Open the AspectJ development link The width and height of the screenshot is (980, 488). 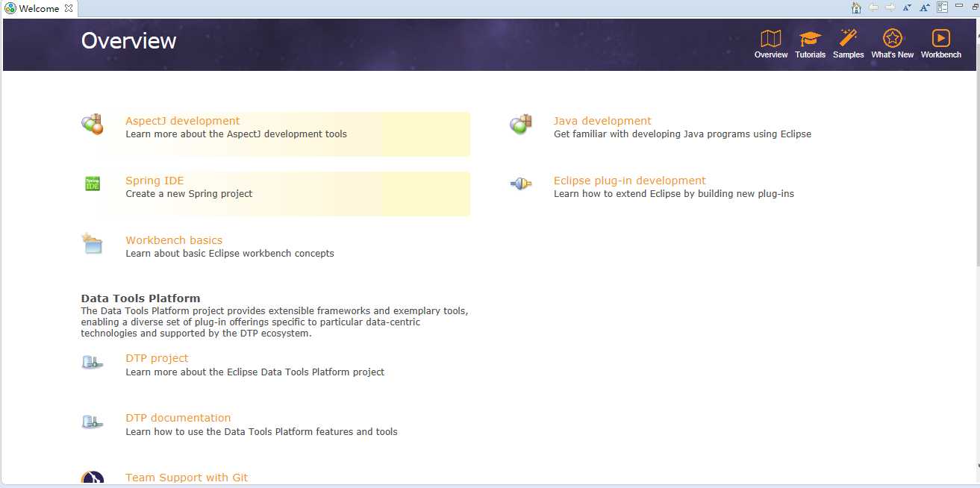coord(183,121)
